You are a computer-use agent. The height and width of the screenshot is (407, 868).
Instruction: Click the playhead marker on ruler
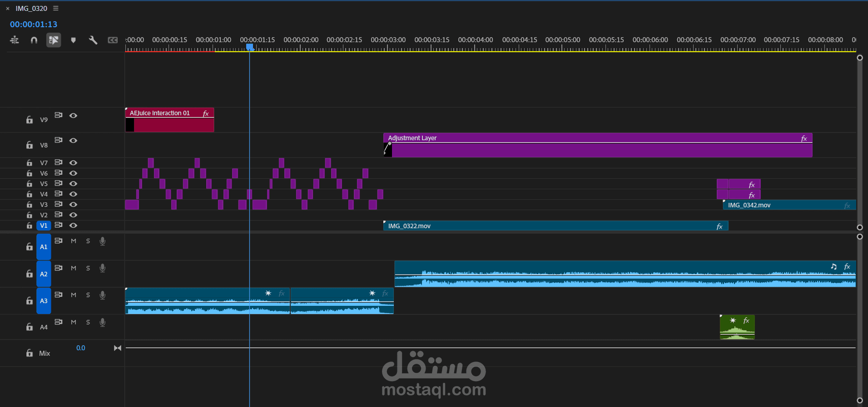[x=250, y=47]
